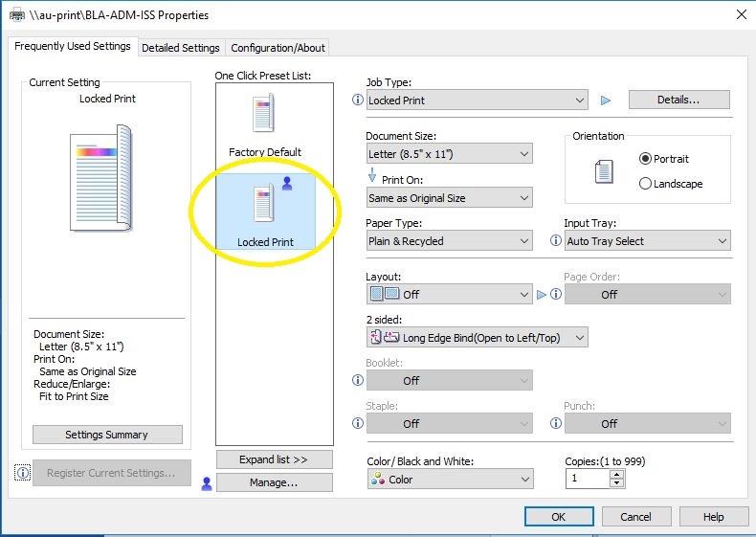This screenshot has height=537, width=756.
Task: Click the info icon beside Job Type
Action: pyautogui.click(x=358, y=101)
